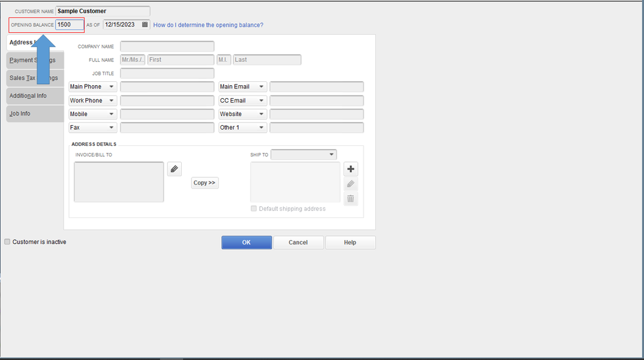
Task: Click the Mr./Ms. salutation field
Action: 133,60
